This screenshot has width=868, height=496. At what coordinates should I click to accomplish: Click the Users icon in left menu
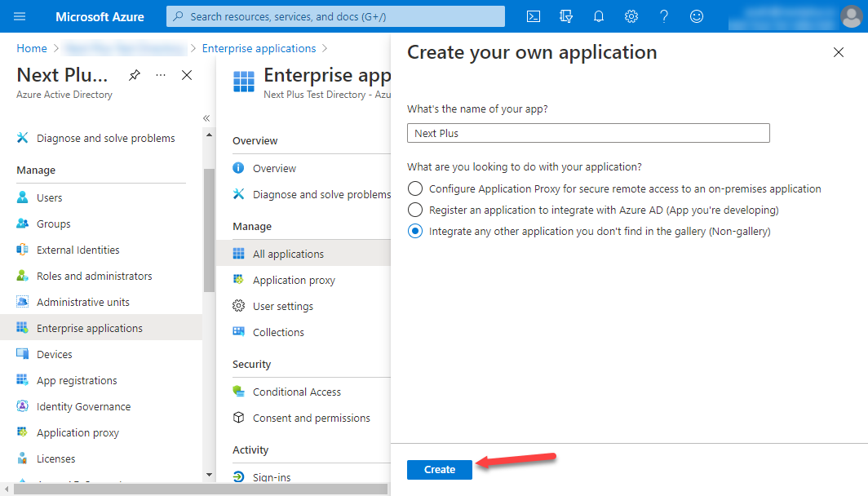tap(22, 197)
